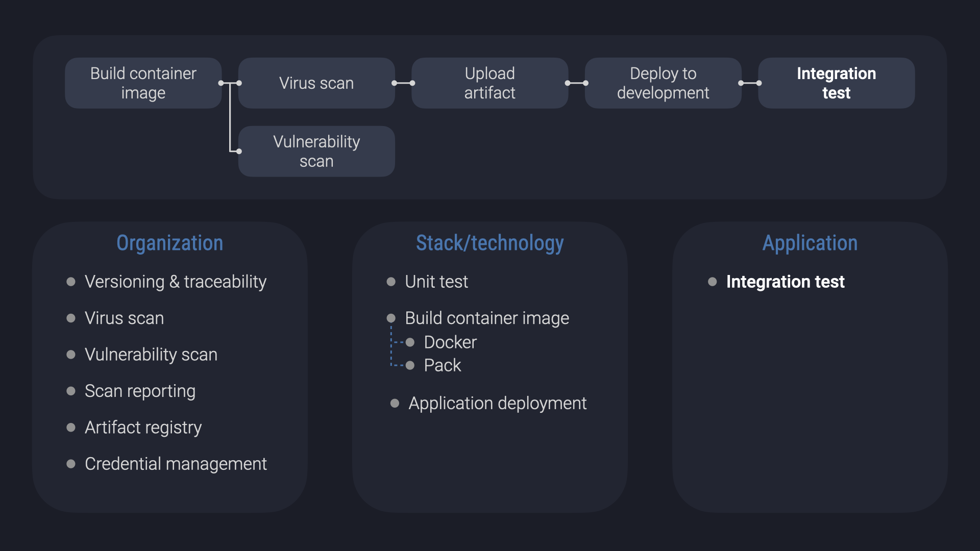Viewport: 980px width, 551px height.
Task: Click the Deploy to development stage icon
Action: click(x=663, y=82)
